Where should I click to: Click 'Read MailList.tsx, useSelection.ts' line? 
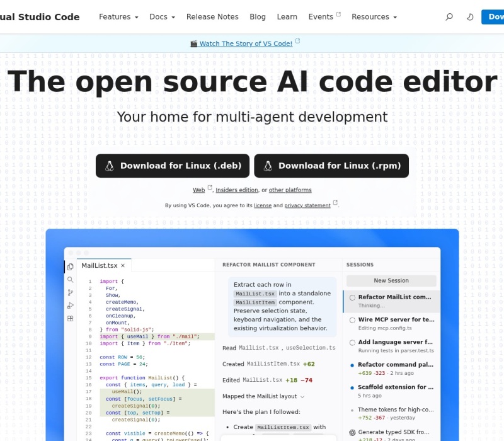278,348
